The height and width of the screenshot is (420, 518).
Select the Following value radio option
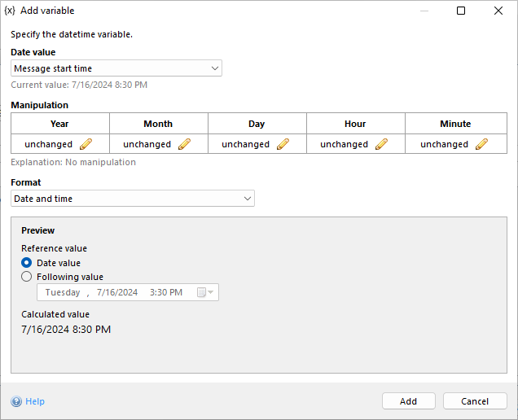27,277
